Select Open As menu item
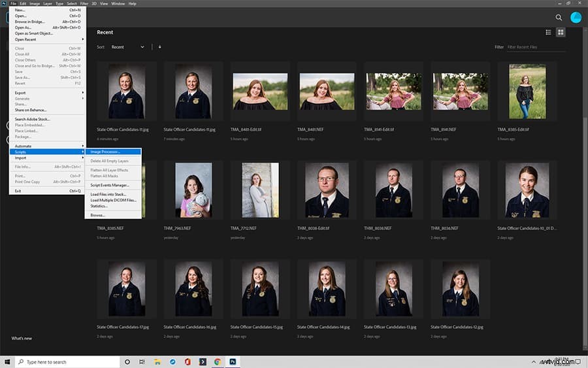The height and width of the screenshot is (368, 588). coord(47,27)
